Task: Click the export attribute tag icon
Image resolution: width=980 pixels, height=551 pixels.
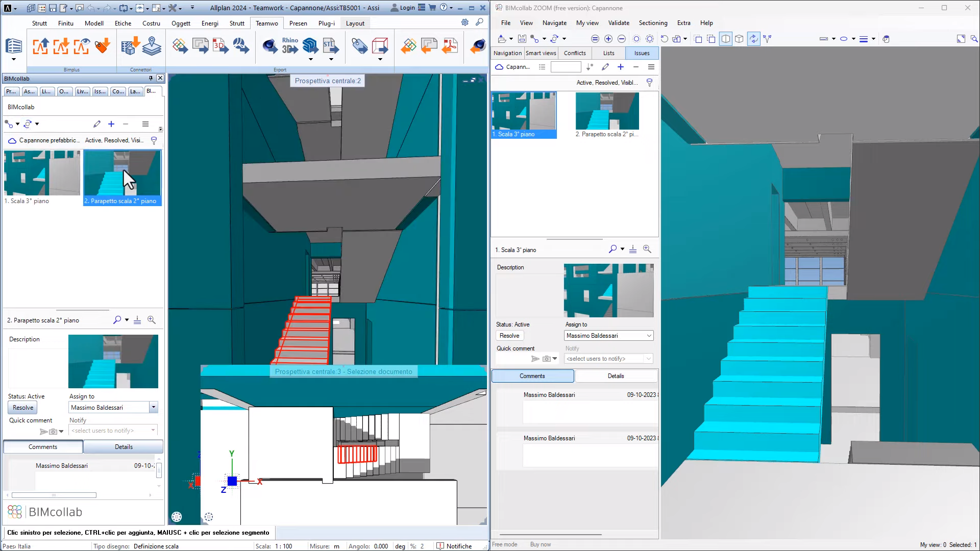Action: tap(359, 45)
